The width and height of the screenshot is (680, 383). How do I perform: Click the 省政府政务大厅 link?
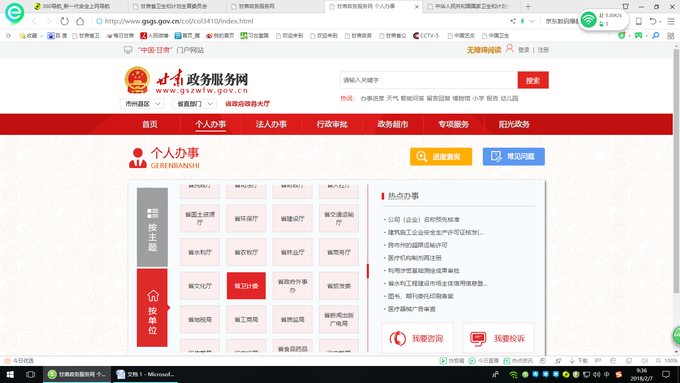[247, 104]
